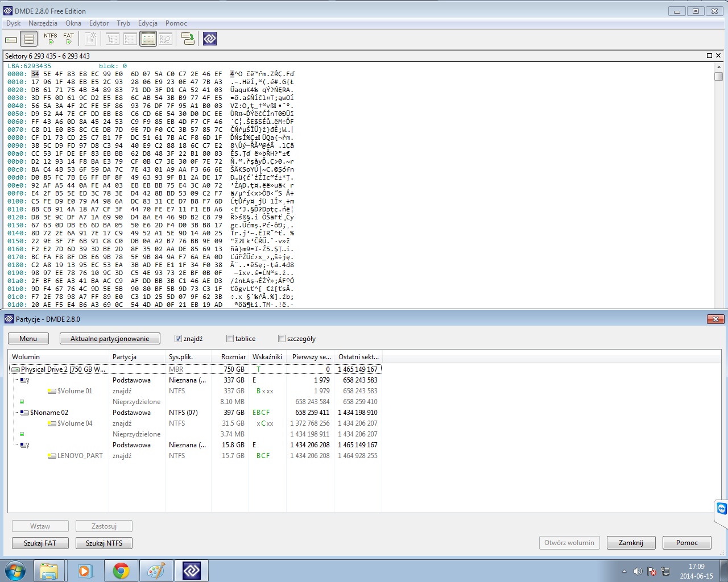This screenshot has width=728, height=582.
Task: Click the TeamViewer side panel icon
Action: point(722,508)
